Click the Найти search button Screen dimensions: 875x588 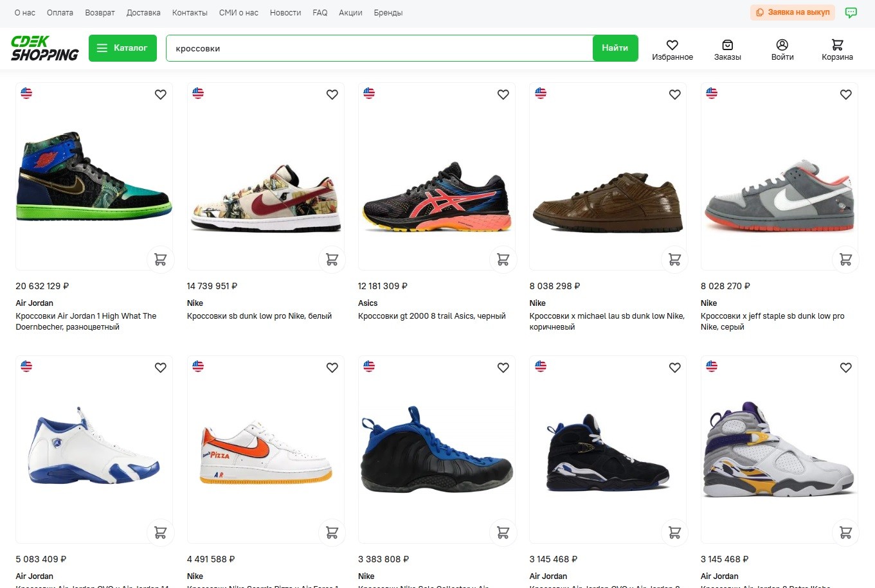[x=615, y=48]
